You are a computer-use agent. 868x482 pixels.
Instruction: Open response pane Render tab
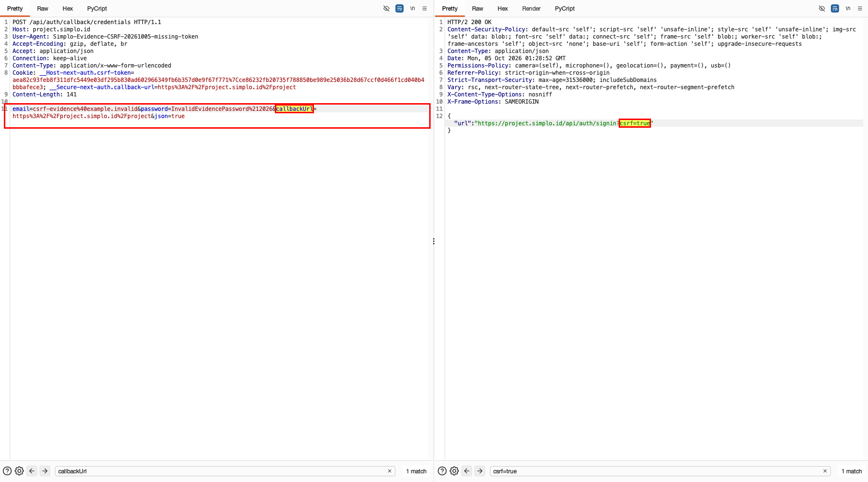click(x=531, y=9)
